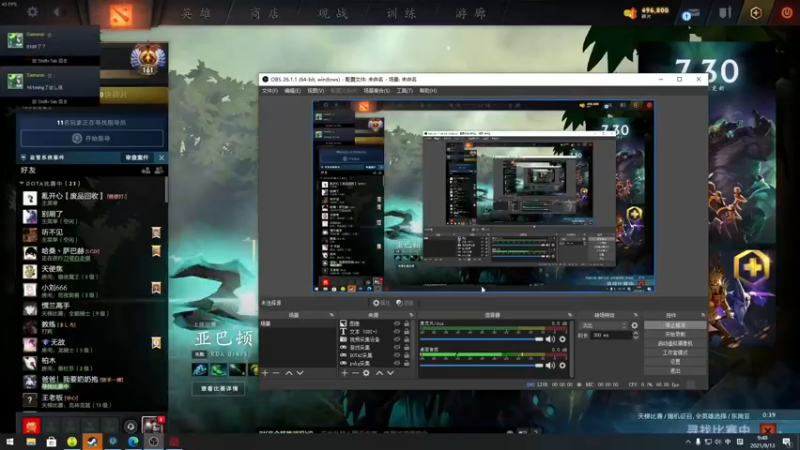Toggle visibility of the 游戏采集 source

click(397, 347)
